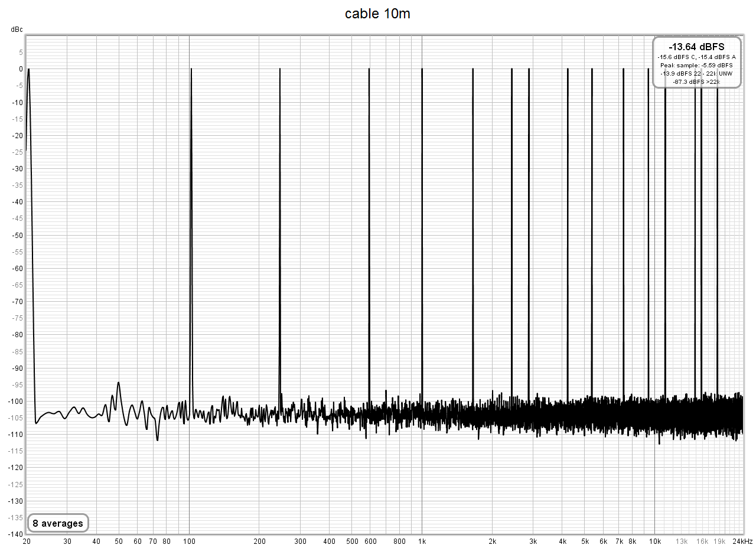Click the "600" frequency axis label

point(370,541)
